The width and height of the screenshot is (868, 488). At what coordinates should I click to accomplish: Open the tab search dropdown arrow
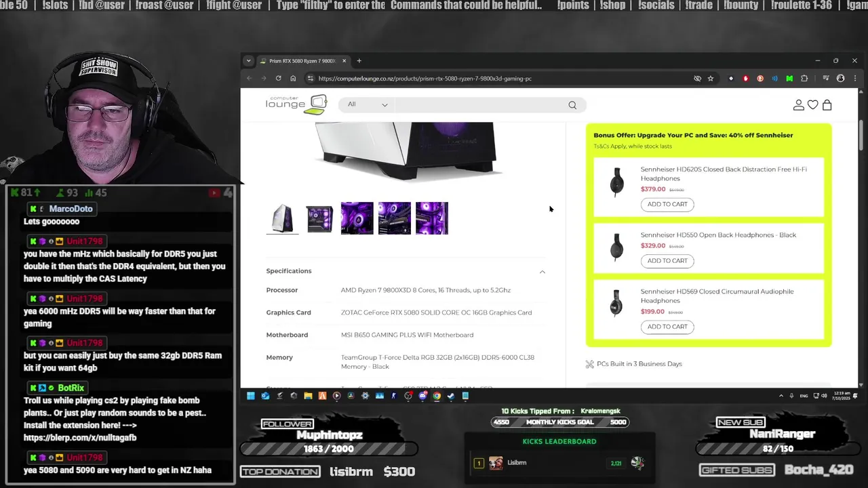pos(248,61)
